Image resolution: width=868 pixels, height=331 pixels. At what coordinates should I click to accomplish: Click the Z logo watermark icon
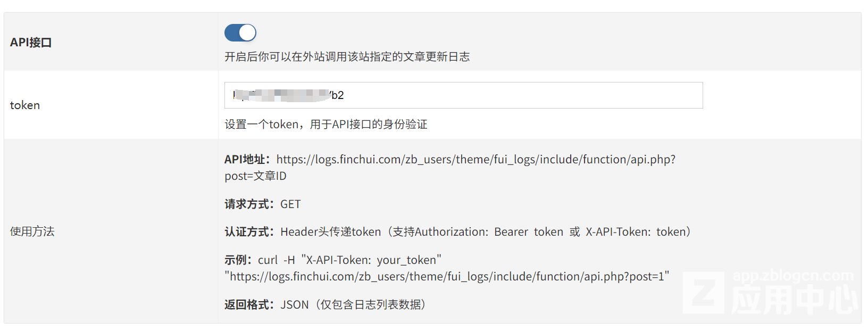tap(703, 293)
